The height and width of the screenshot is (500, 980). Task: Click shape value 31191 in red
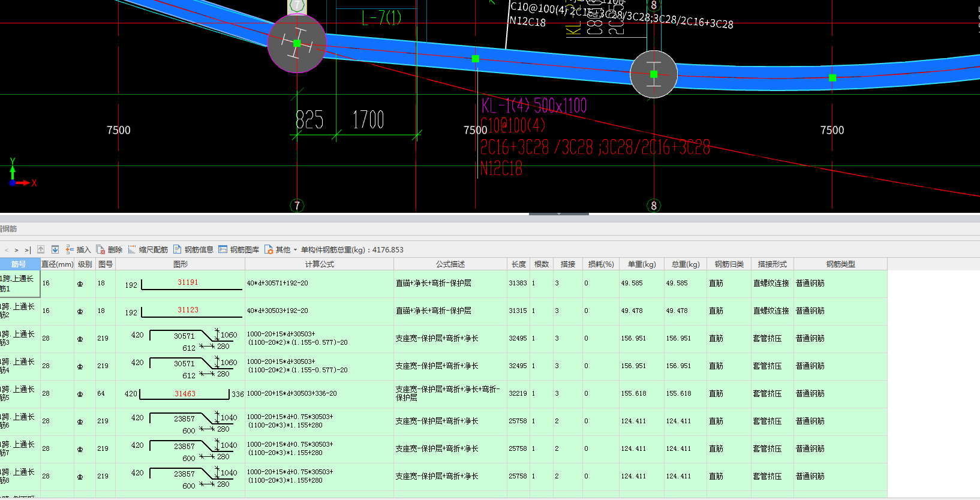[x=188, y=282]
